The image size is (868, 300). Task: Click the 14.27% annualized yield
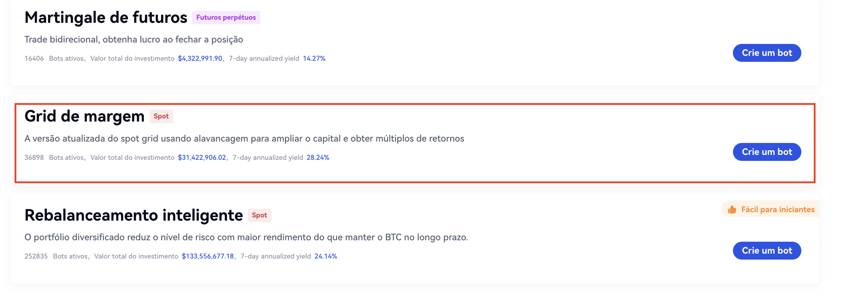point(314,59)
